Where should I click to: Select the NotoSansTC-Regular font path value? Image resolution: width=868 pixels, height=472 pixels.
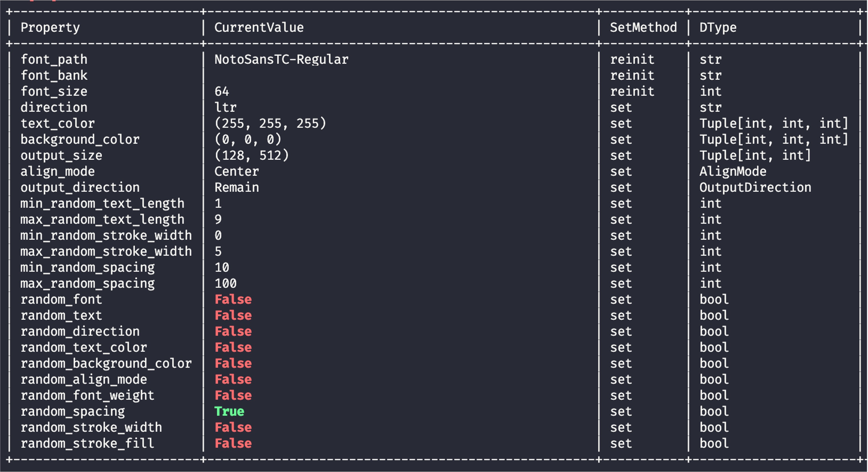click(281, 60)
